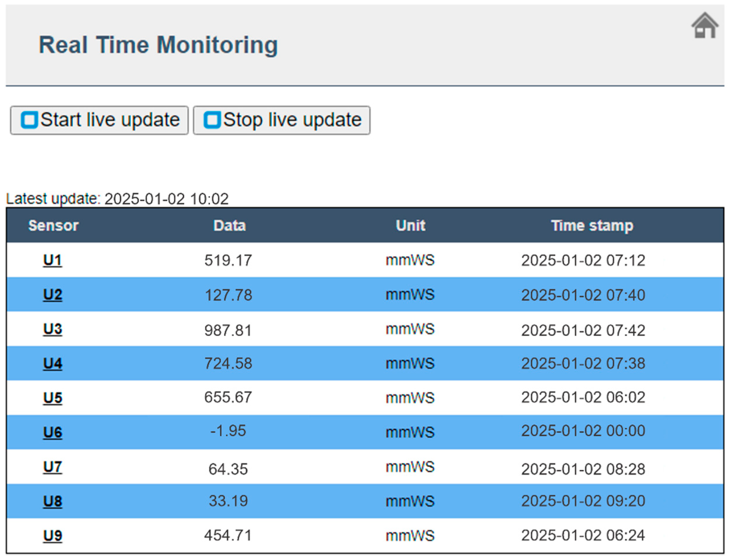Click the U9 sensor link
The width and height of the screenshot is (729, 560).
click(x=52, y=535)
